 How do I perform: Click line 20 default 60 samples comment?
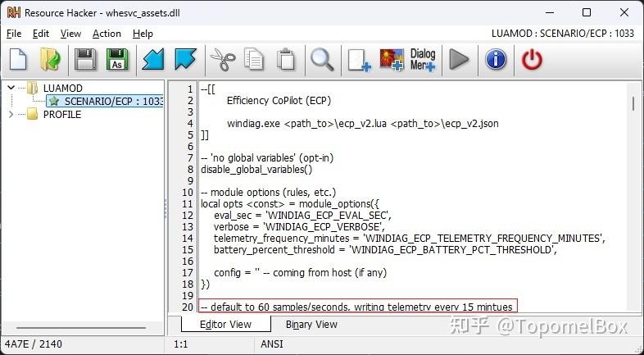(x=356, y=307)
